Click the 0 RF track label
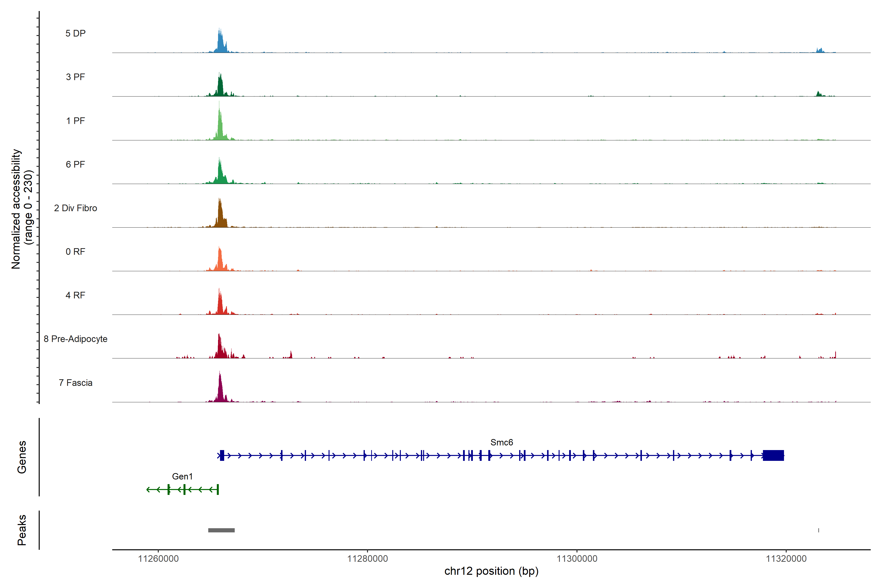 (x=75, y=252)
